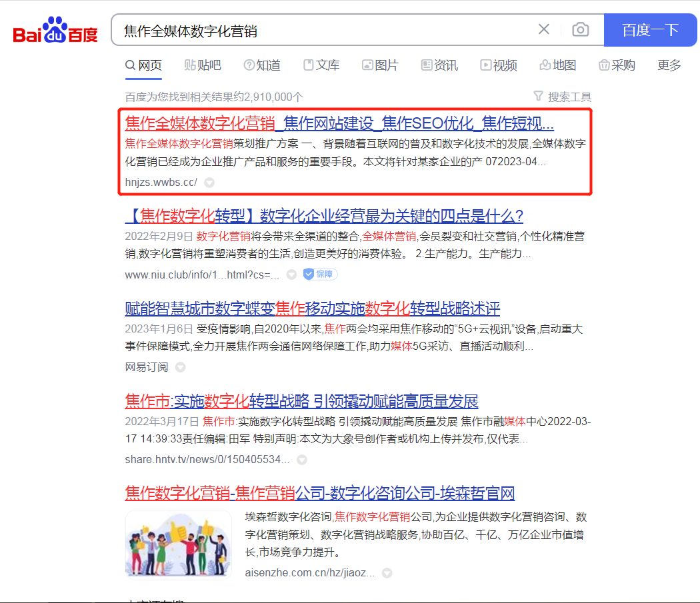Screen dimensions: 700x603
Task: Open the 地图 tab
Action: click(558, 65)
